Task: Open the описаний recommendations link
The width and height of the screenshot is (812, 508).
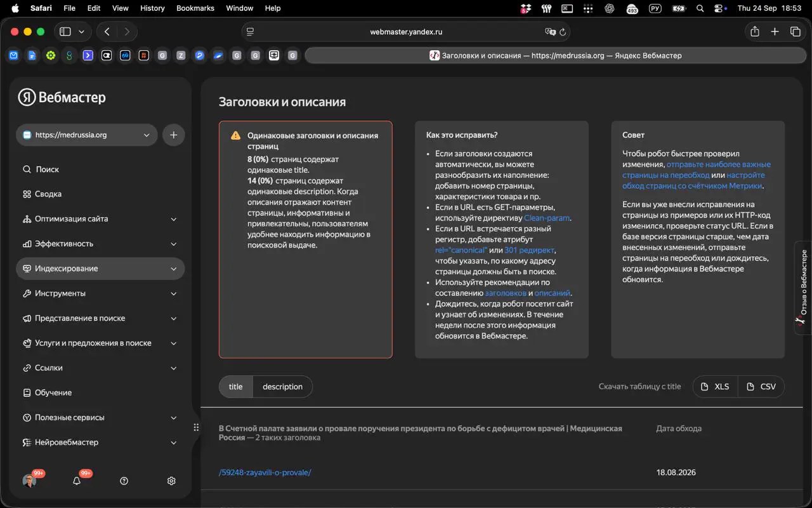Action: tap(553, 293)
